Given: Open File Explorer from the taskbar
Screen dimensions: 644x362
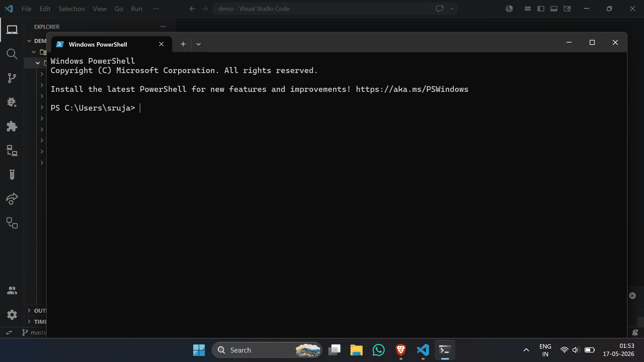Looking at the screenshot, I should 356,350.
